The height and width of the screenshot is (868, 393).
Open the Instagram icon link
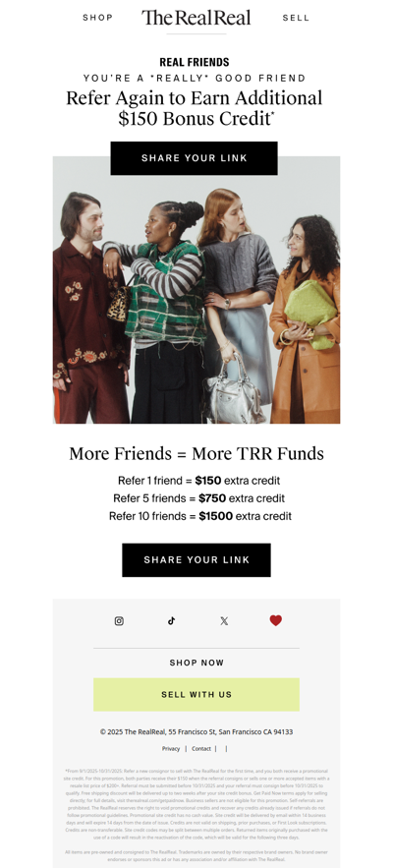119,621
